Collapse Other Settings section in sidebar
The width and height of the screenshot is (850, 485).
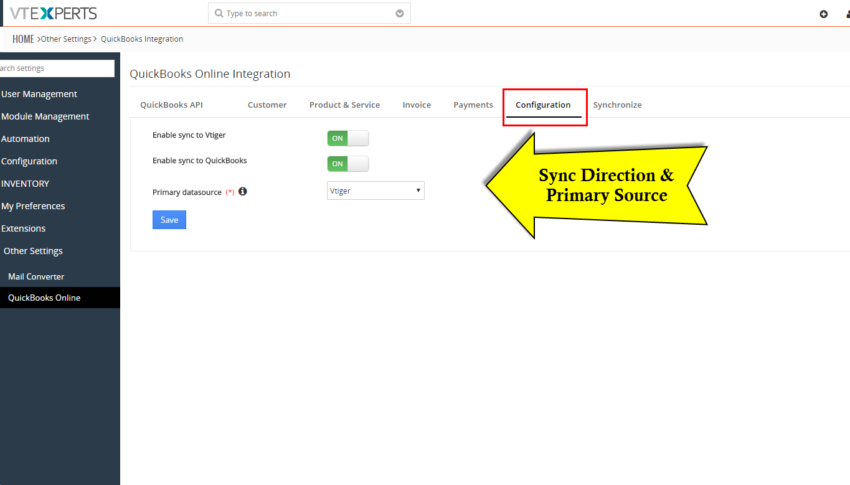pyautogui.click(x=33, y=251)
